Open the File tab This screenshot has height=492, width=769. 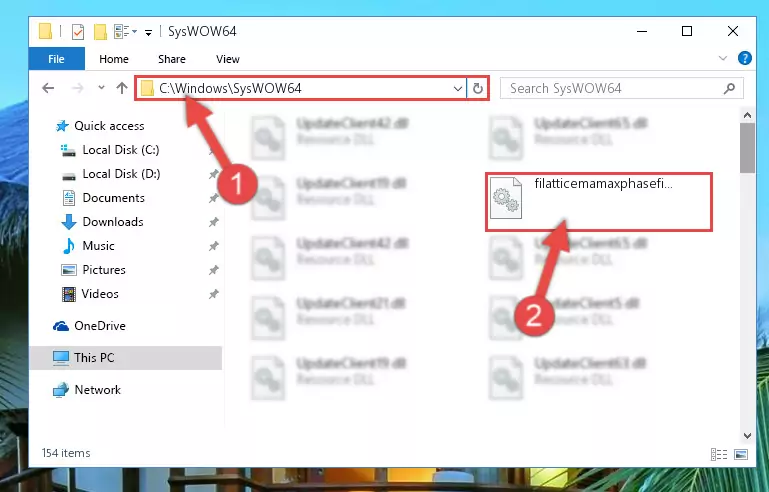coord(56,59)
